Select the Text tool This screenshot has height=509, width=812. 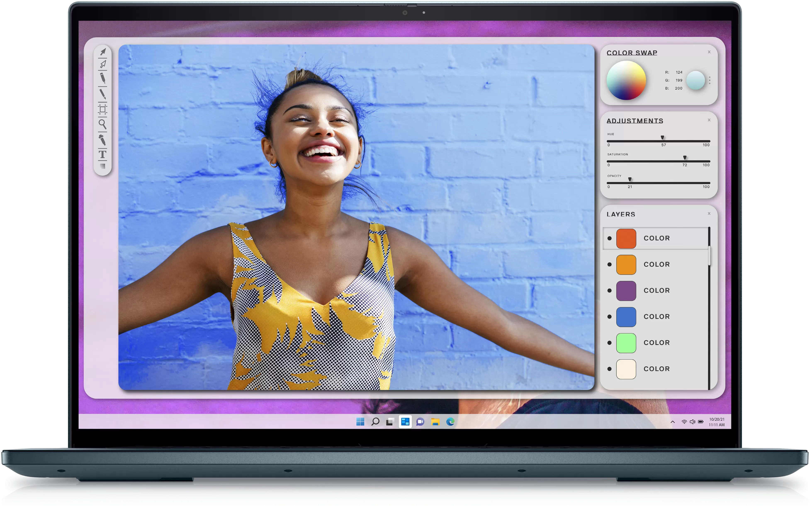(102, 155)
